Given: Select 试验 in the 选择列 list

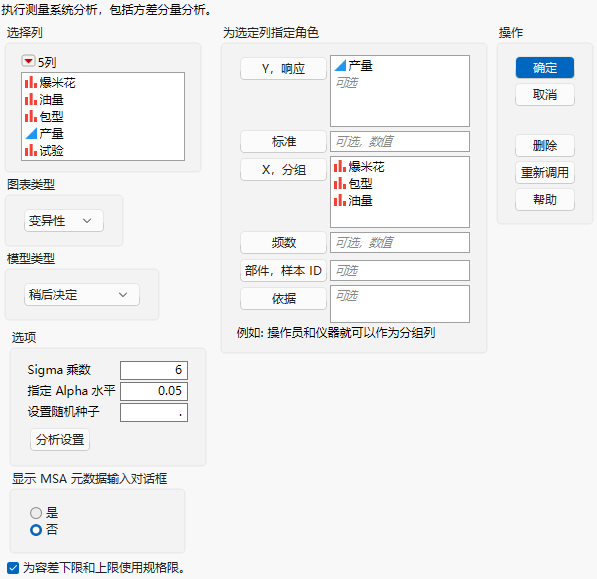Looking at the screenshot, I should point(51,151).
